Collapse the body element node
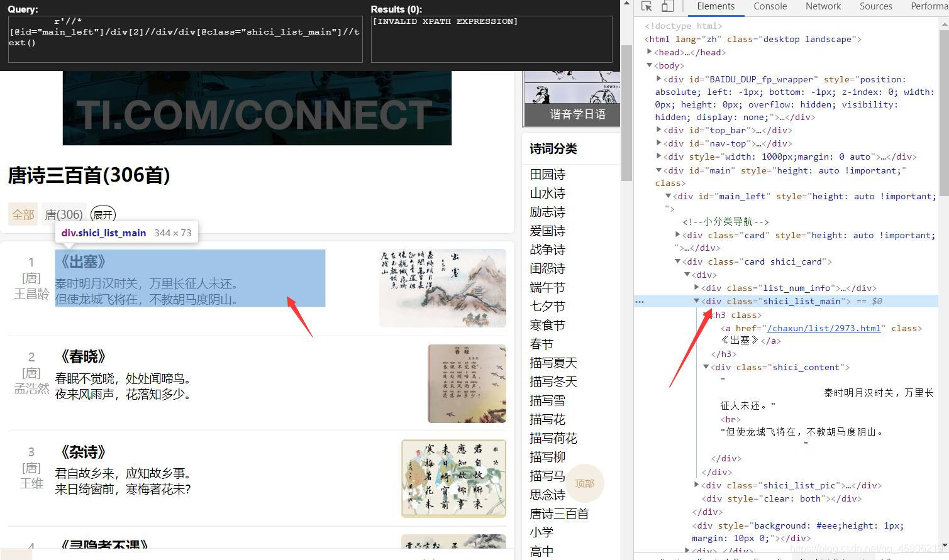The height and width of the screenshot is (560, 949). tap(649, 65)
